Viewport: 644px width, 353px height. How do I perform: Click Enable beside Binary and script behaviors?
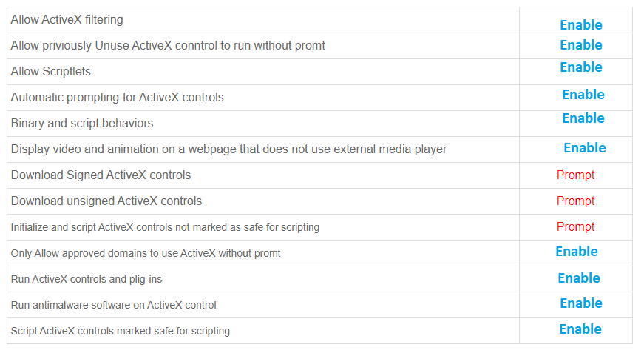click(583, 118)
